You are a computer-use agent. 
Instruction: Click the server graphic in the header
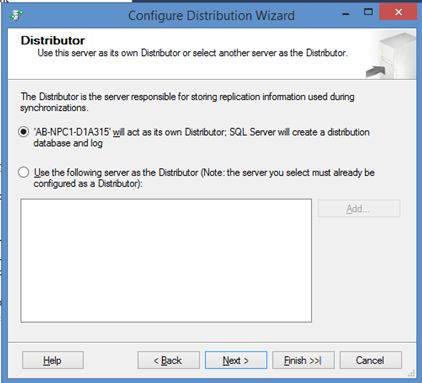coord(392,55)
